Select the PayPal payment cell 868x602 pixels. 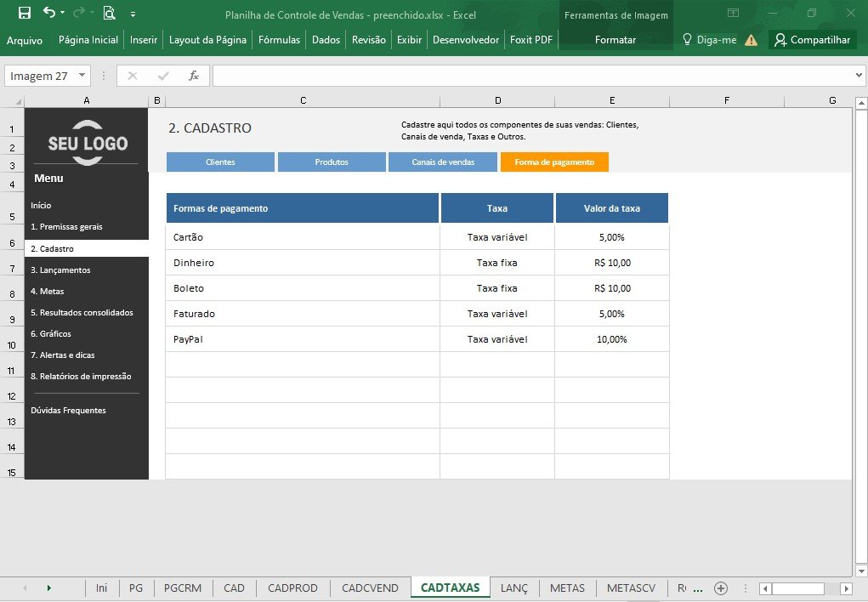point(303,339)
